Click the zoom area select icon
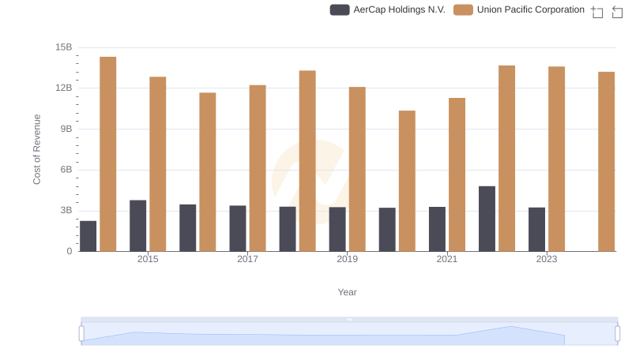 coord(597,12)
